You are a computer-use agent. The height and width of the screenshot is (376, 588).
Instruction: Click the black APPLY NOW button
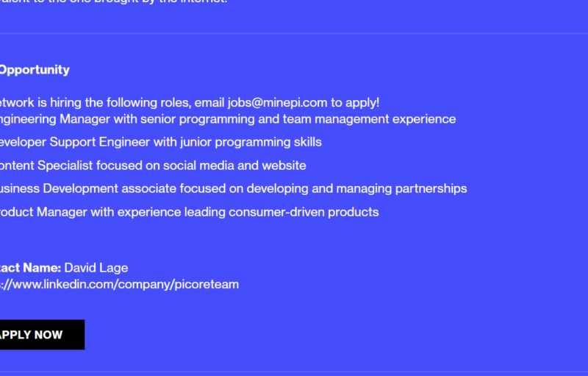[42, 335]
